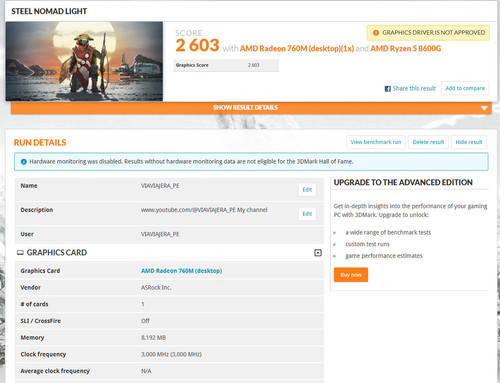Click the Steel Nomad Light artwork thumbnail
The image size is (500, 383).
(84, 61)
